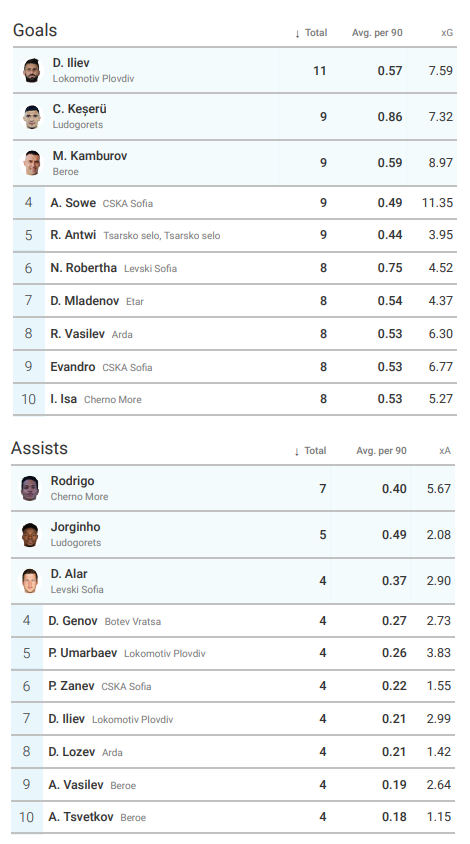Sort Assists table by xA header
The image size is (470, 844).
pos(445,451)
